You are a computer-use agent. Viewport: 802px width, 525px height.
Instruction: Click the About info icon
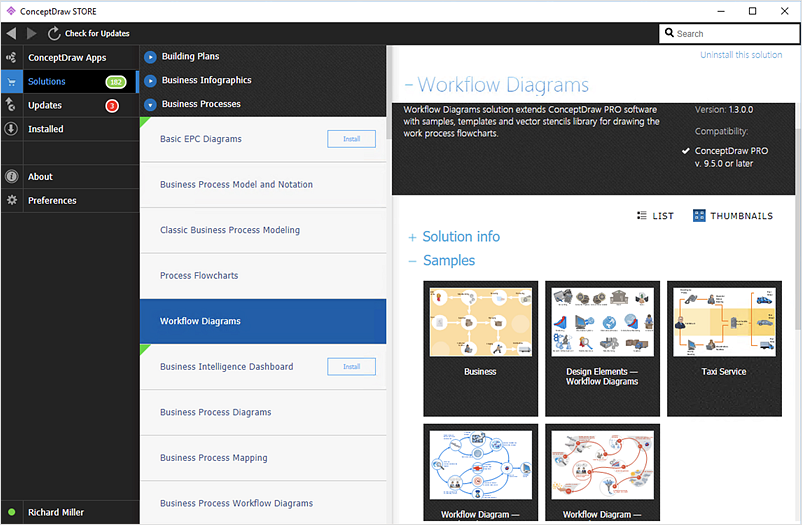point(11,177)
